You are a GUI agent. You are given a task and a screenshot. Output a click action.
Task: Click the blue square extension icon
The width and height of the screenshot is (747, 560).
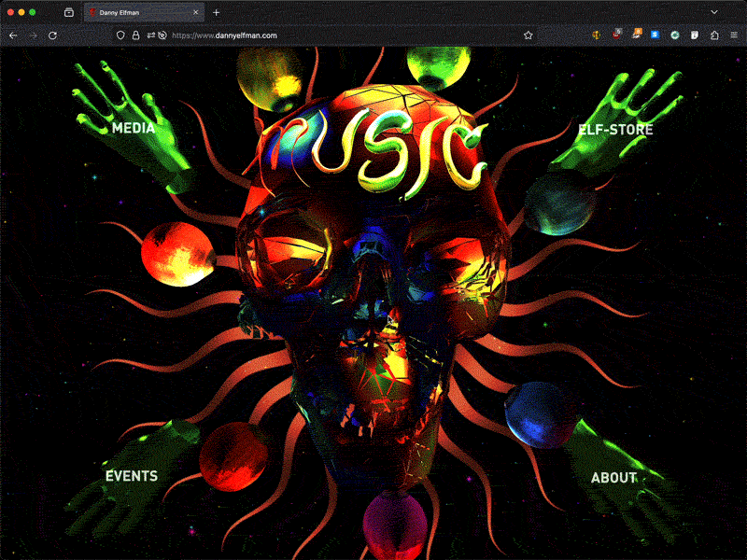tap(655, 35)
